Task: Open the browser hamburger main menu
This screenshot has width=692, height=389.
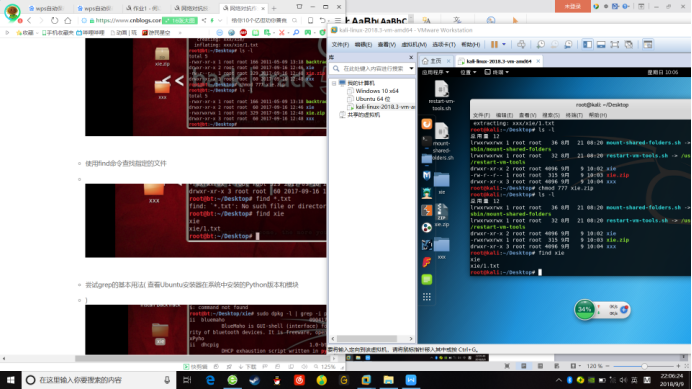Action: click(338, 20)
